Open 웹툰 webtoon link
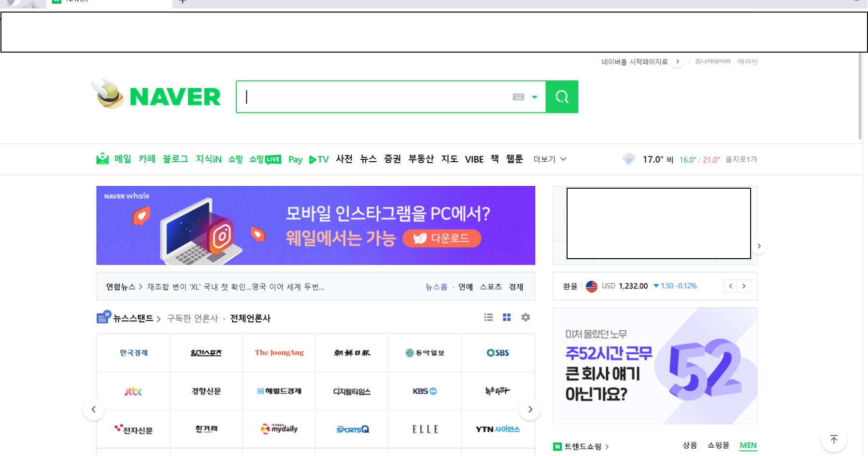Screen dimensions: 868x456 (x=514, y=159)
